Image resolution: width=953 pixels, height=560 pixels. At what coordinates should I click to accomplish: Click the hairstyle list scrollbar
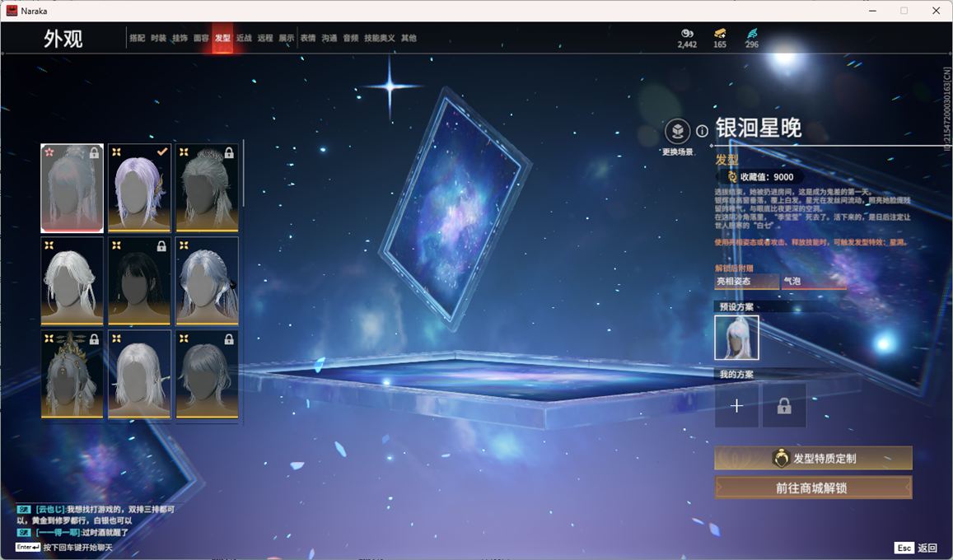coord(243,173)
